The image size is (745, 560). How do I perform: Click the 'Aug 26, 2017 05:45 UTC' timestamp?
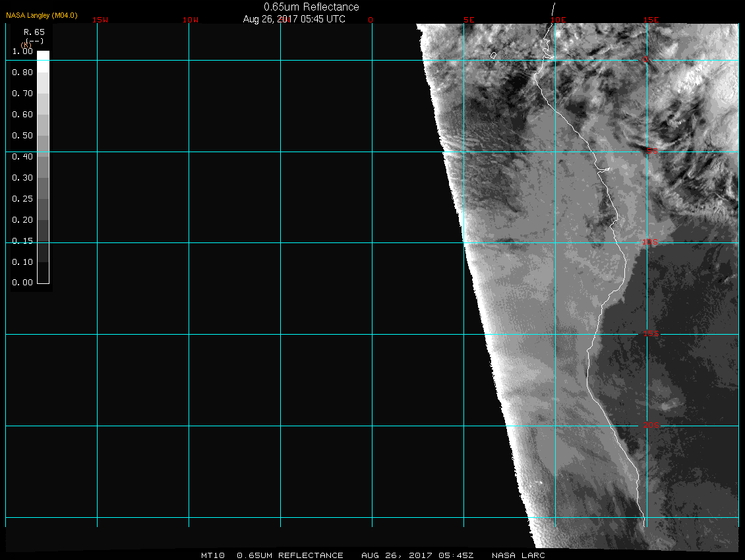[294, 19]
